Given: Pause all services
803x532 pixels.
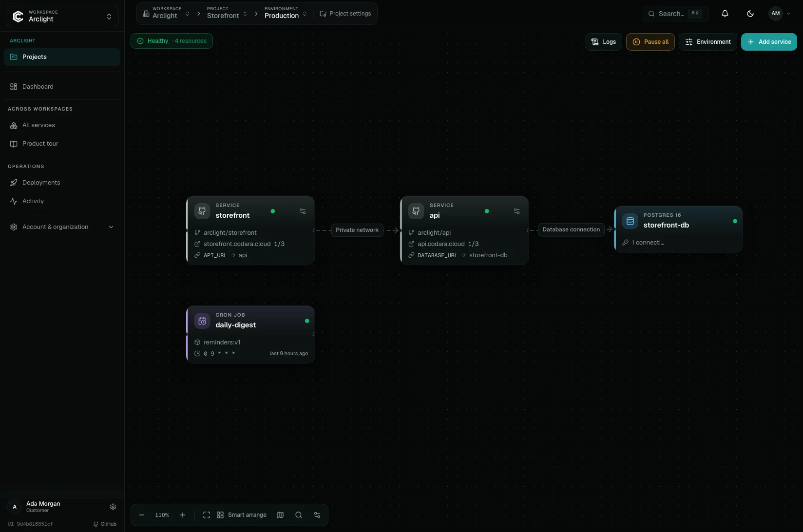Looking at the screenshot, I should [650, 42].
